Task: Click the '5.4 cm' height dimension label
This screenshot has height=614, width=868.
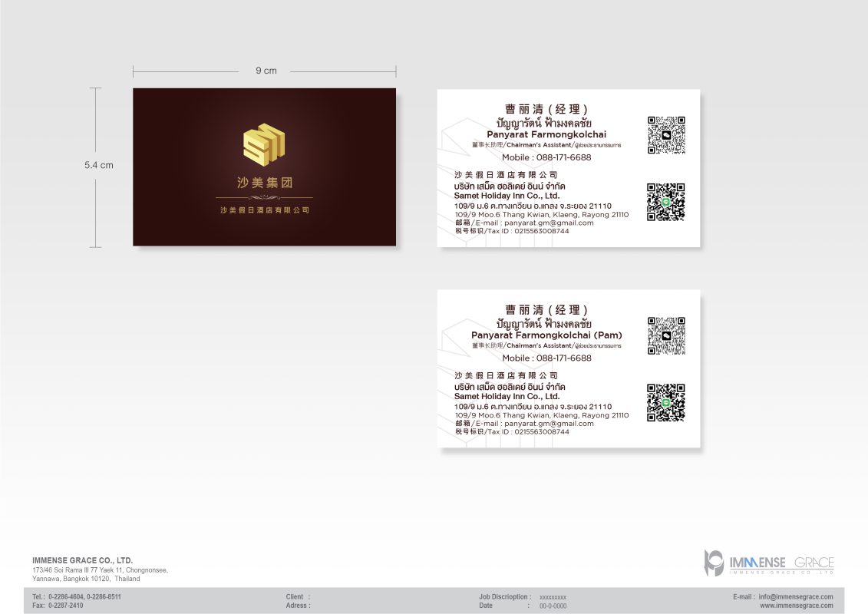Action: pyautogui.click(x=98, y=165)
